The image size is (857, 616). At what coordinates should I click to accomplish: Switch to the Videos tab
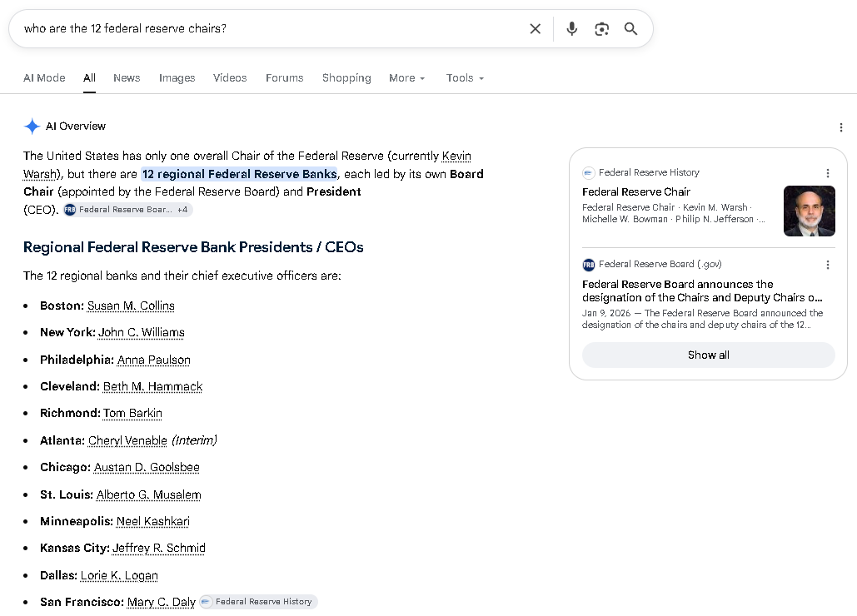click(230, 78)
